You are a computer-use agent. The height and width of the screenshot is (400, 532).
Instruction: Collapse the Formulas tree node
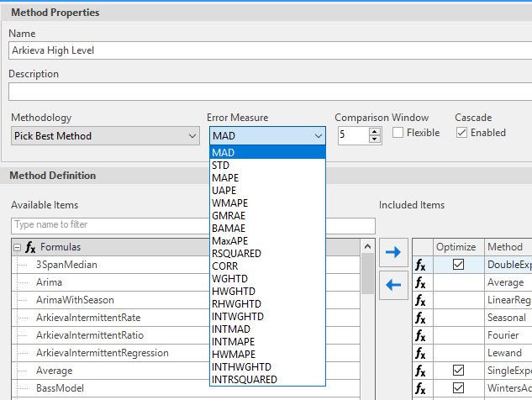(x=18, y=248)
